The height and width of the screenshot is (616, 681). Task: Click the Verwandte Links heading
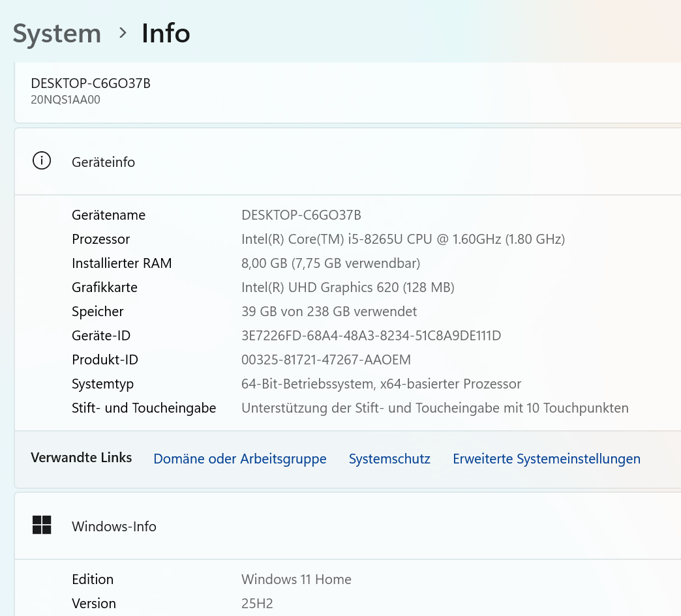pyautogui.click(x=82, y=458)
